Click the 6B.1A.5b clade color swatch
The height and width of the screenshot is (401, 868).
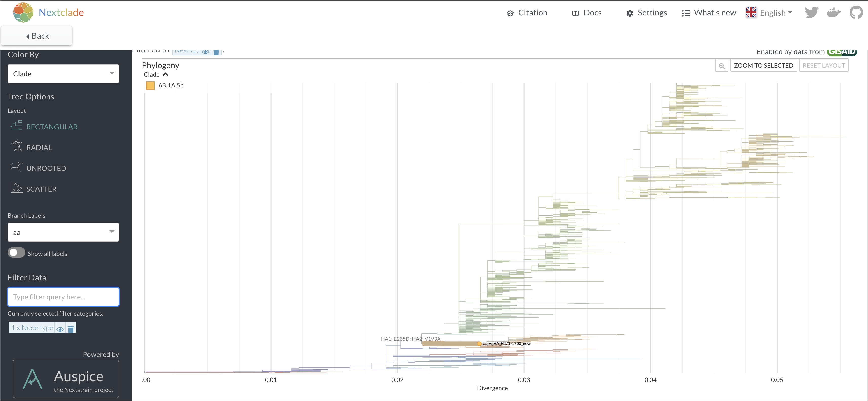(x=150, y=86)
